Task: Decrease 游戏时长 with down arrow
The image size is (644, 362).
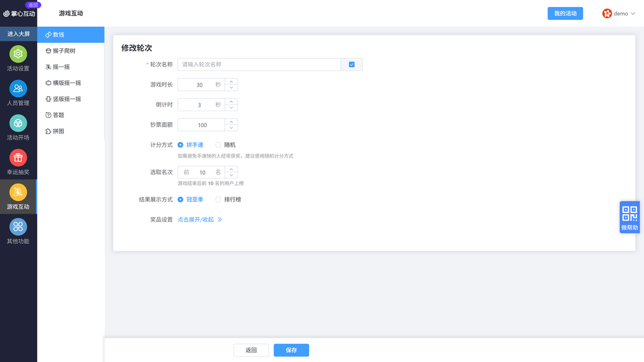Action: (231, 88)
